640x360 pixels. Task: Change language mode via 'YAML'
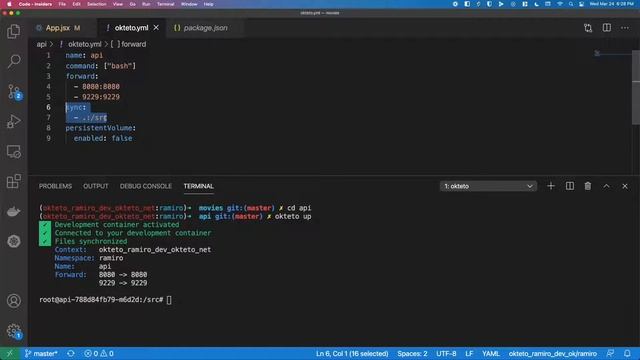491,353
